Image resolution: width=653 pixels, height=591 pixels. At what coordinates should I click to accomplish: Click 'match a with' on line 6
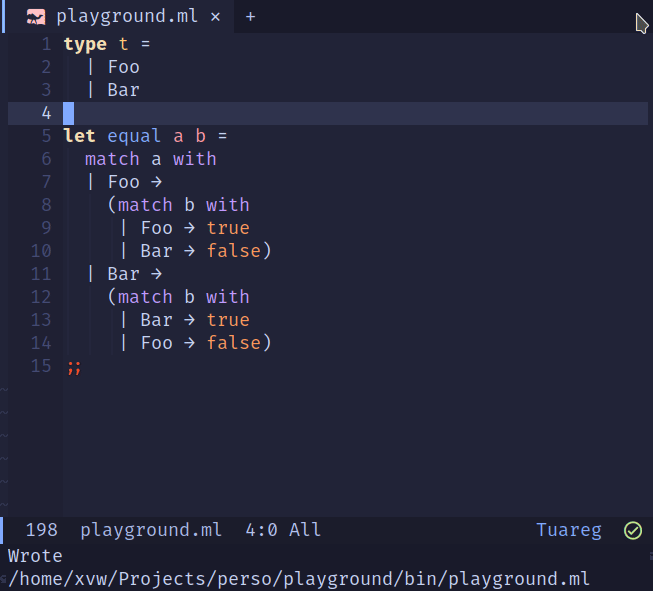tap(150, 159)
